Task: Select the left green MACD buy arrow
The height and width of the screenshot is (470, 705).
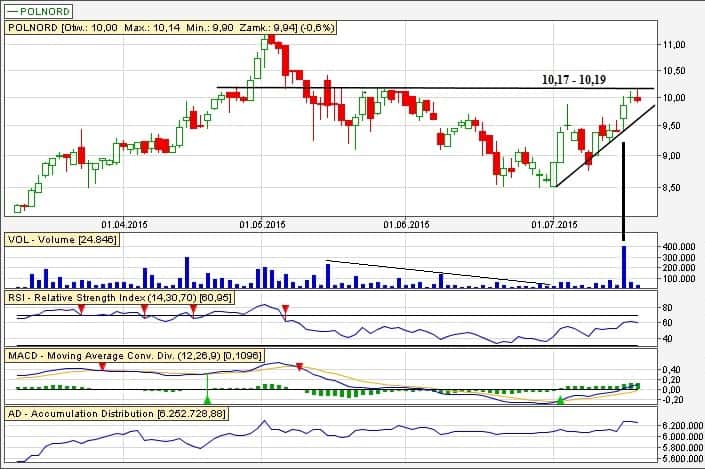Action: 207,399
